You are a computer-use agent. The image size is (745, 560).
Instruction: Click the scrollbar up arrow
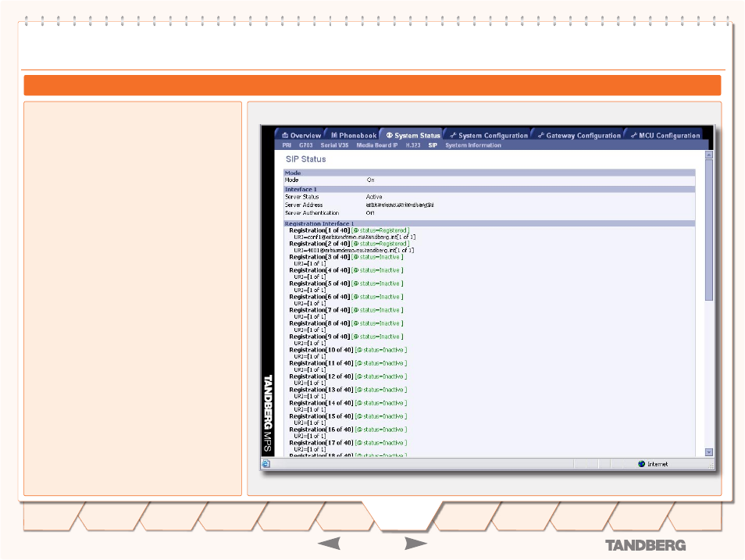click(709, 155)
